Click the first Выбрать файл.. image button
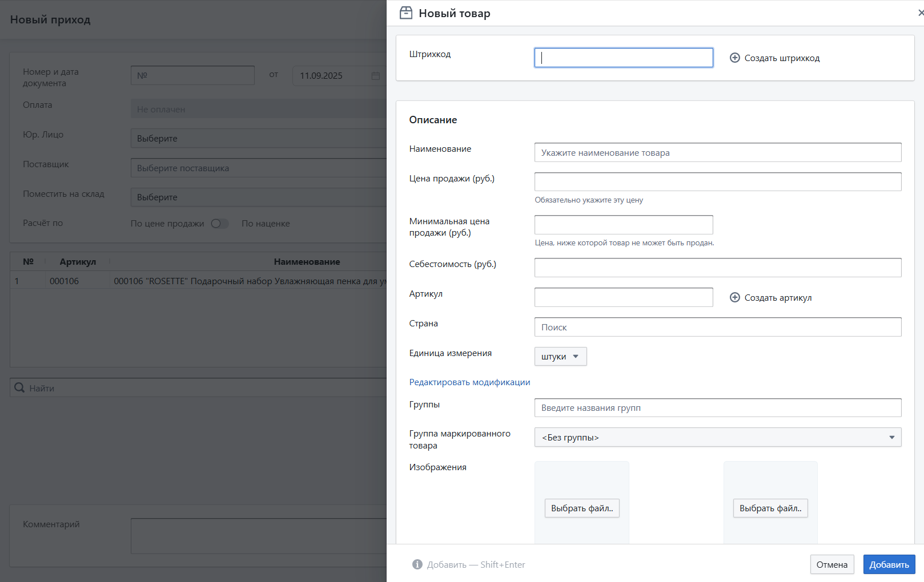This screenshot has height=582, width=924. [581, 508]
